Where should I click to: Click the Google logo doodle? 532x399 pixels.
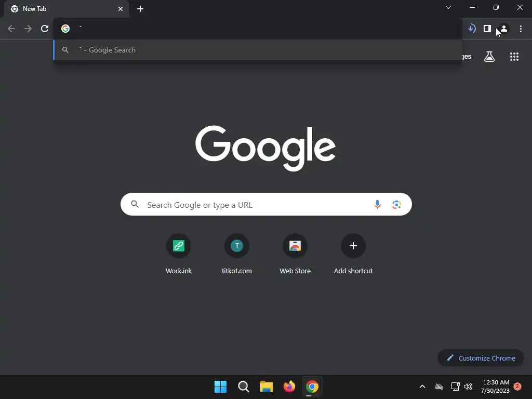[x=265, y=148]
